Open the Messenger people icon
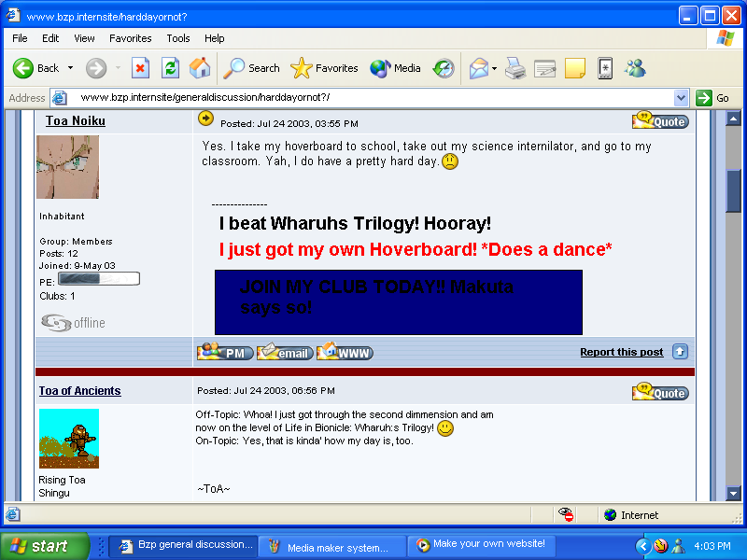 [635, 68]
